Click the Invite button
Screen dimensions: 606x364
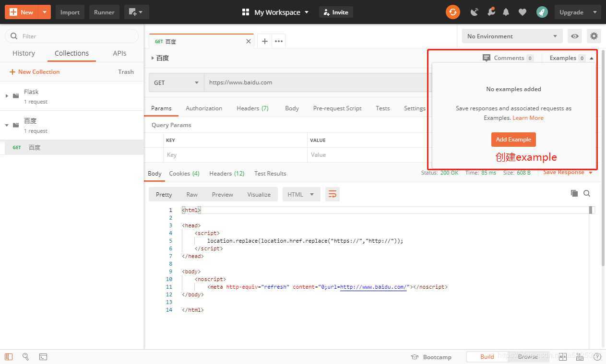coord(336,12)
